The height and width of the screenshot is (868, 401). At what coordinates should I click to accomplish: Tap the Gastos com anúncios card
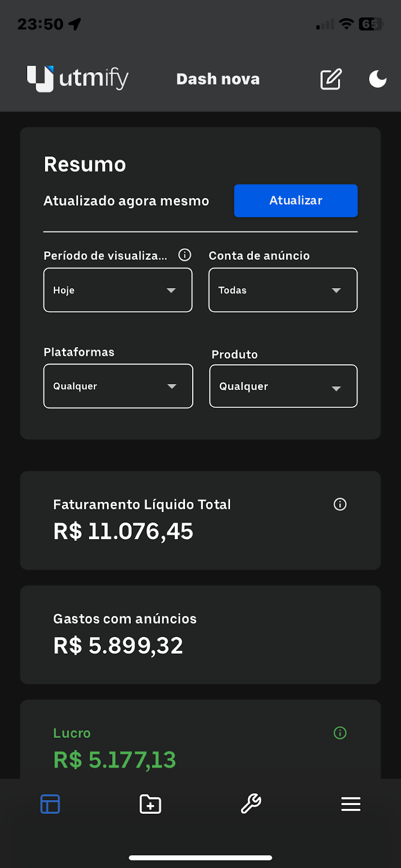pyautogui.click(x=200, y=635)
